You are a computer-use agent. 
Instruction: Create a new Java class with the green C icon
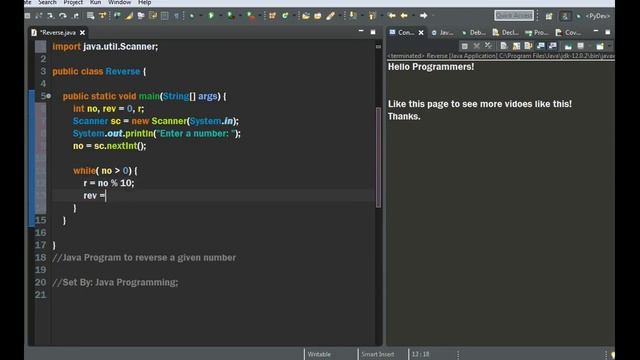(285, 16)
